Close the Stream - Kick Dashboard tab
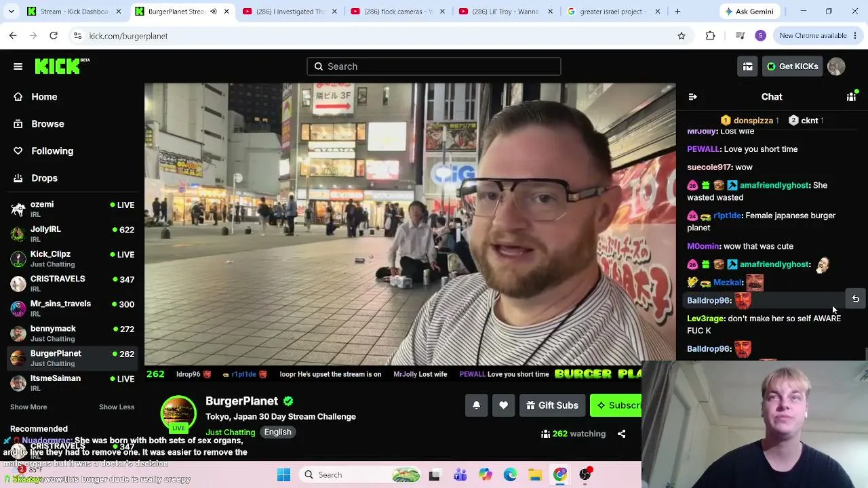The height and width of the screenshot is (488, 868). click(119, 12)
